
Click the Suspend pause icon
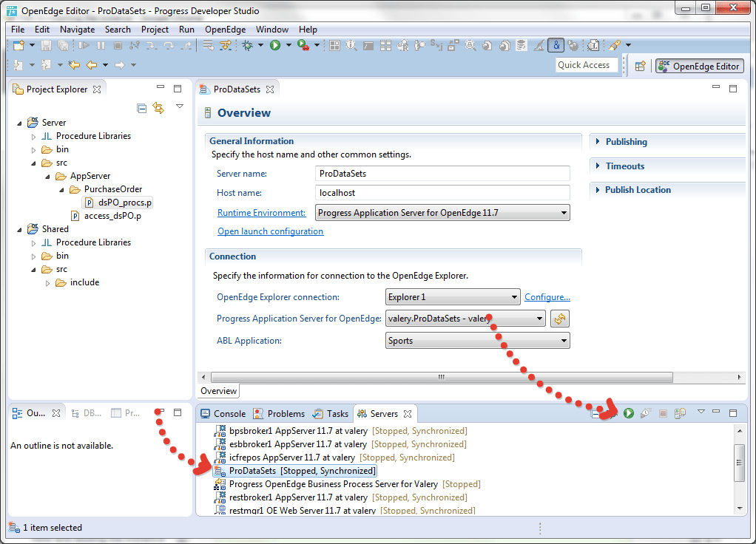pos(101,46)
